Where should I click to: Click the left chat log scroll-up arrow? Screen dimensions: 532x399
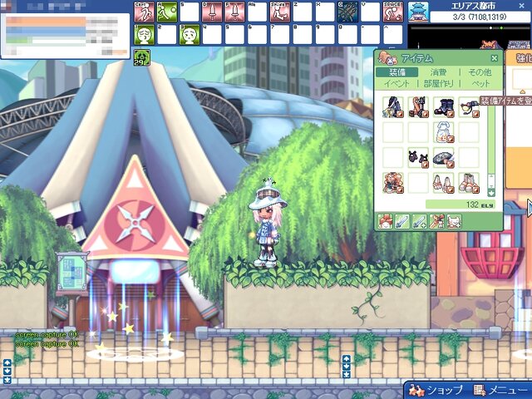coord(7,362)
